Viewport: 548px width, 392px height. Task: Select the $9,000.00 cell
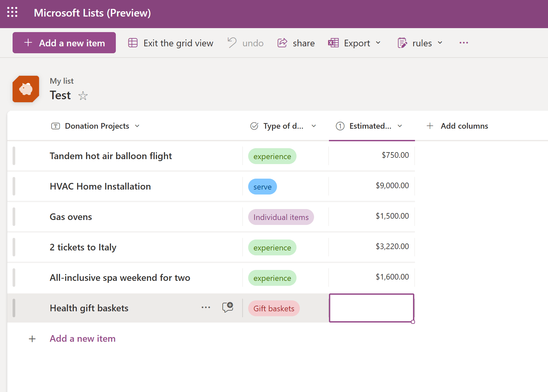click(x=372, y=186)
